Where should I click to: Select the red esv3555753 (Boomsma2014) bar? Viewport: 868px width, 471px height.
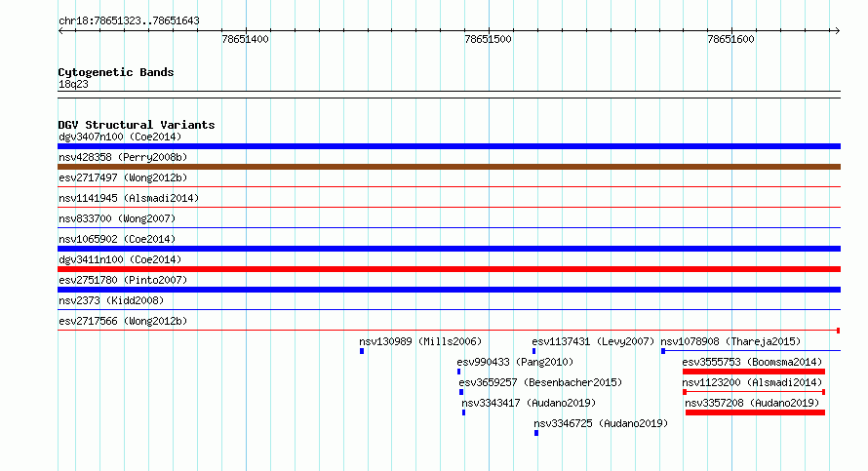click(754, 372)
